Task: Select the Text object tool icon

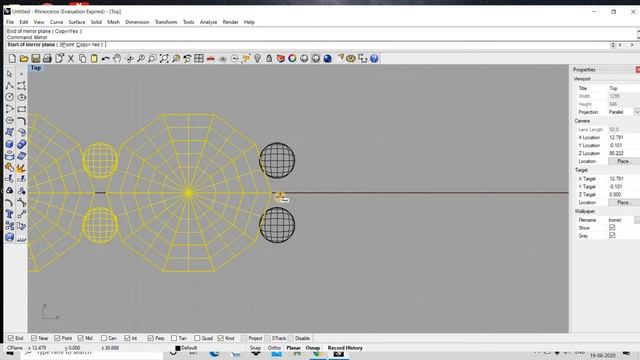Action: pos(9,214)
